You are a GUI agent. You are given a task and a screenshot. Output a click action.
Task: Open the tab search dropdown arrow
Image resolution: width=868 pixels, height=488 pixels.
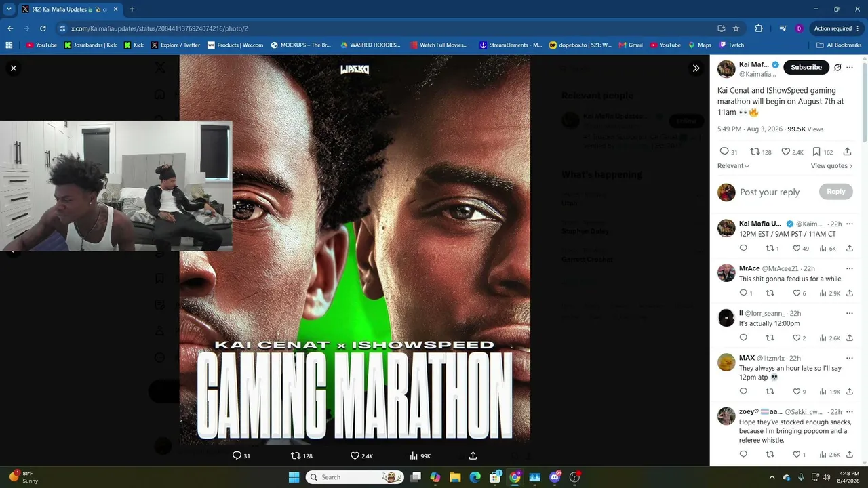coord(9,9)
